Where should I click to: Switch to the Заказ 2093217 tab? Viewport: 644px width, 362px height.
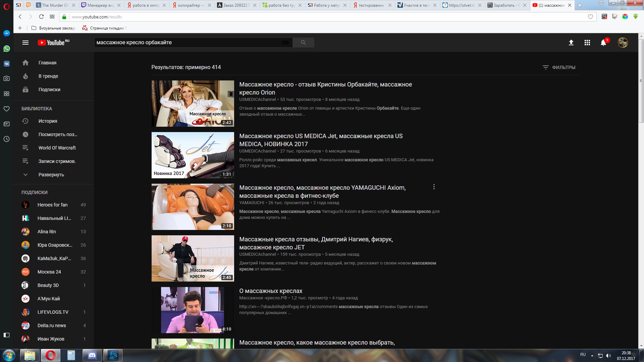tap(236, 5)
